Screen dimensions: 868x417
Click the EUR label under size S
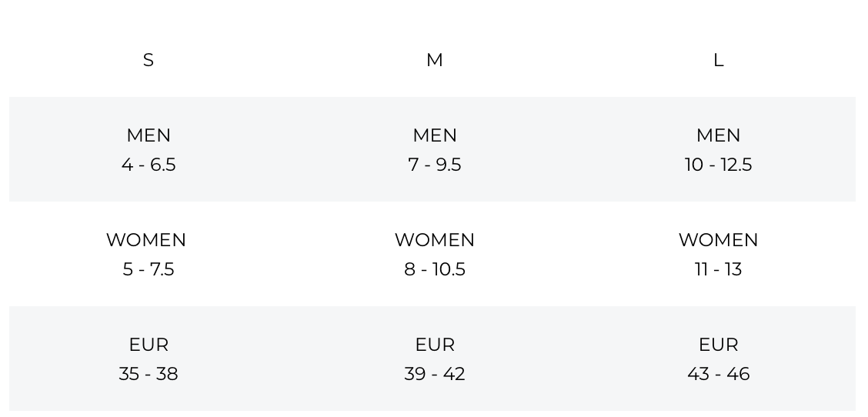(x=149, y=345)
